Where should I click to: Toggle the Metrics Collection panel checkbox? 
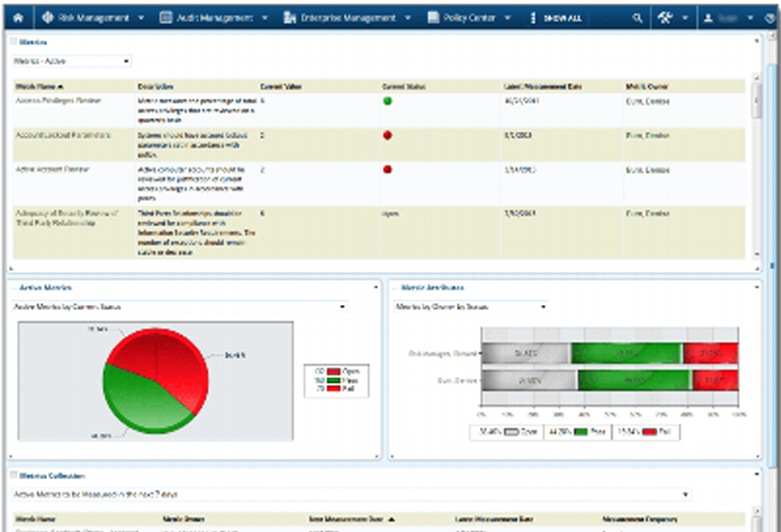tap(13, 475)
